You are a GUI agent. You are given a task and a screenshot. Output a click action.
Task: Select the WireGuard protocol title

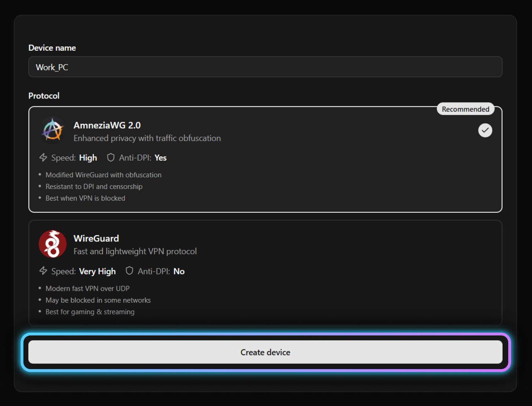point(96,238)
